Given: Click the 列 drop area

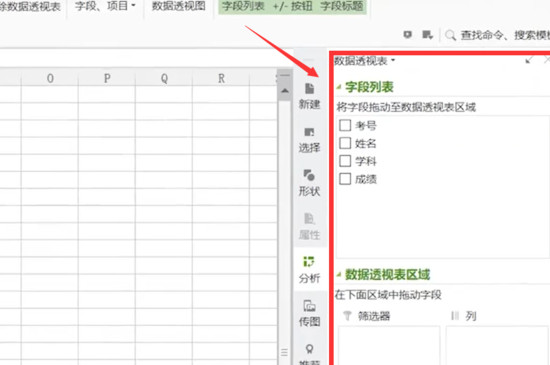Looking at the screenshot, I should tap(497, 345).
